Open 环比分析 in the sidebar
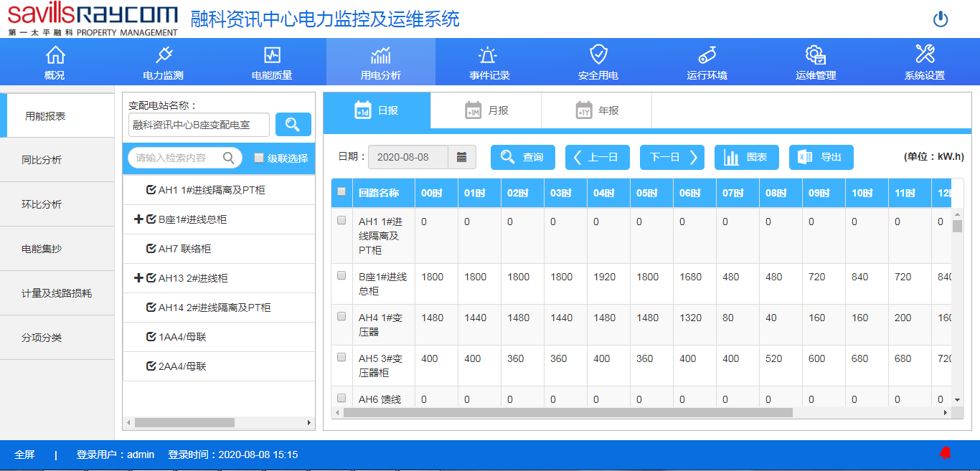The image size is (980, 471). (x=57, y=204)
